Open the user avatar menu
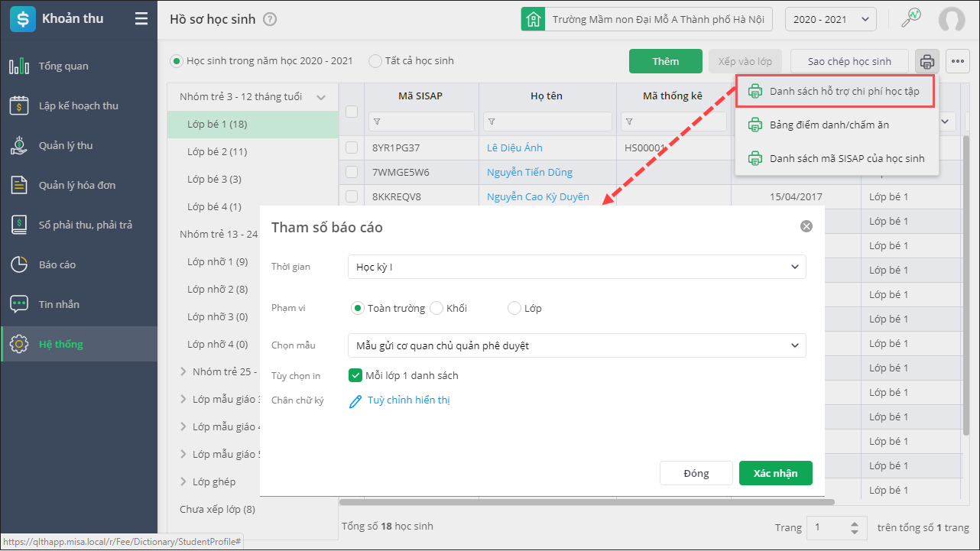Viewport: 980px width, 551px height. (952, 20)
